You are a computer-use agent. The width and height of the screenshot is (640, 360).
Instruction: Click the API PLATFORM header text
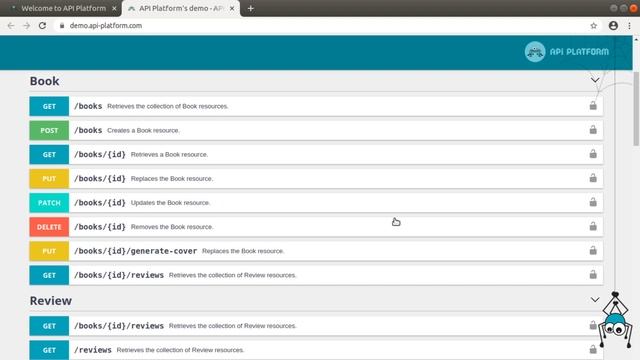(x=579, y=52)
